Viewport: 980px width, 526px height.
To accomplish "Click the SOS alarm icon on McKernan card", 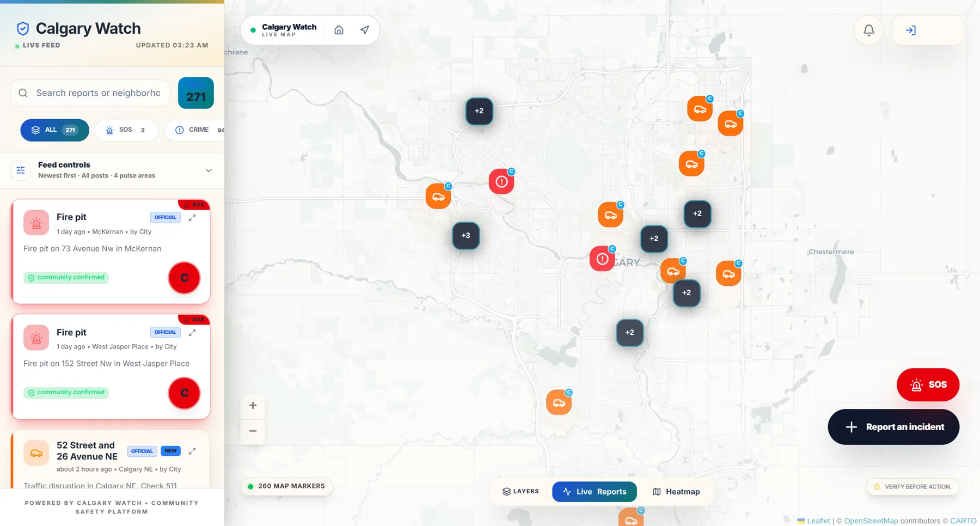I will click(x=36, y=223).
